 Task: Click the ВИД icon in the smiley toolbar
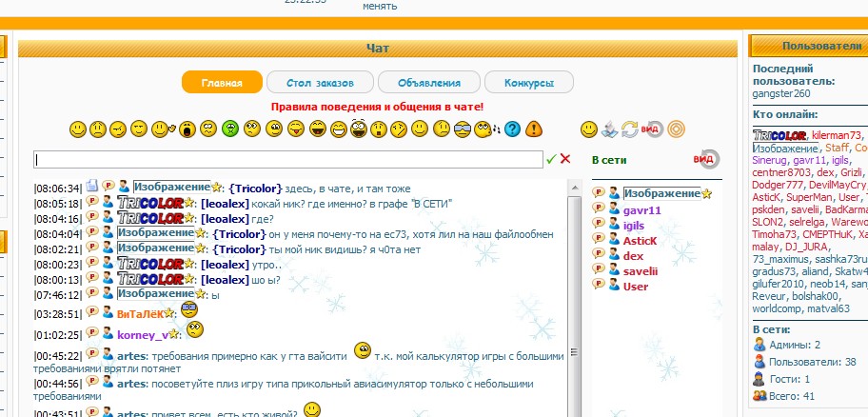click(x=651, y=129)
